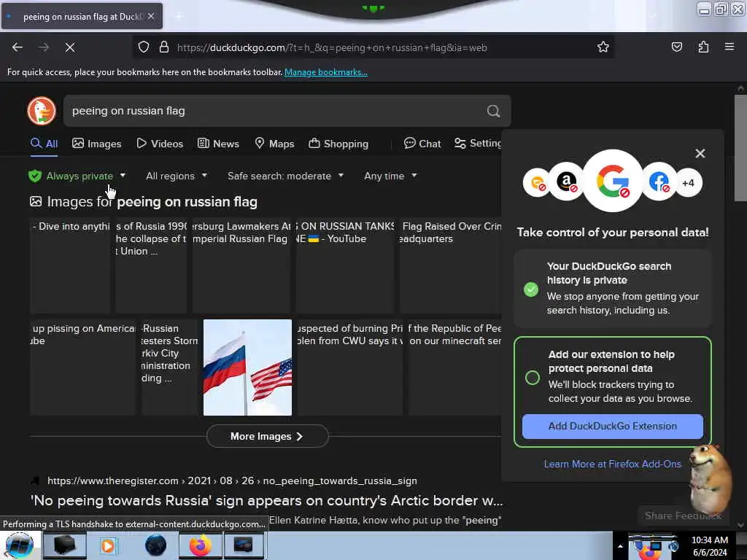The height and width of the screenshot is (560, 747).
Task: Click Add DuckDuckGo Extension button
Action: (x=612, y=426)
